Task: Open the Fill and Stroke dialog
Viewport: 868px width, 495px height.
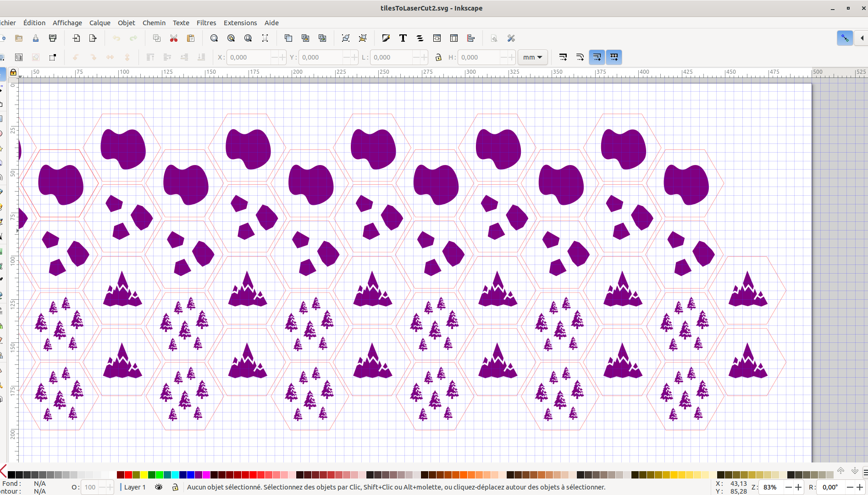Action: click(x=386, y=38)
